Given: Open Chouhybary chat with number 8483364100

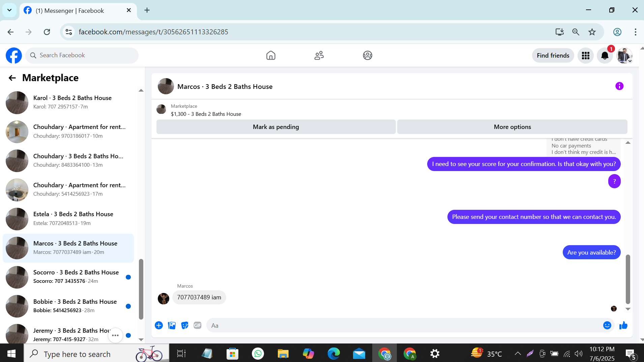Looking at the screenshot, I should coord(68,161).
